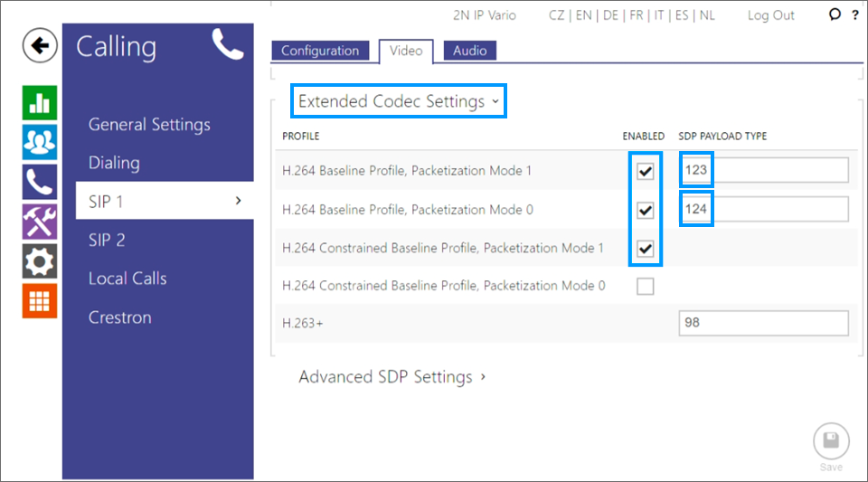Click the Log Out link
868x482 pixels.
[x=770, y=15]
